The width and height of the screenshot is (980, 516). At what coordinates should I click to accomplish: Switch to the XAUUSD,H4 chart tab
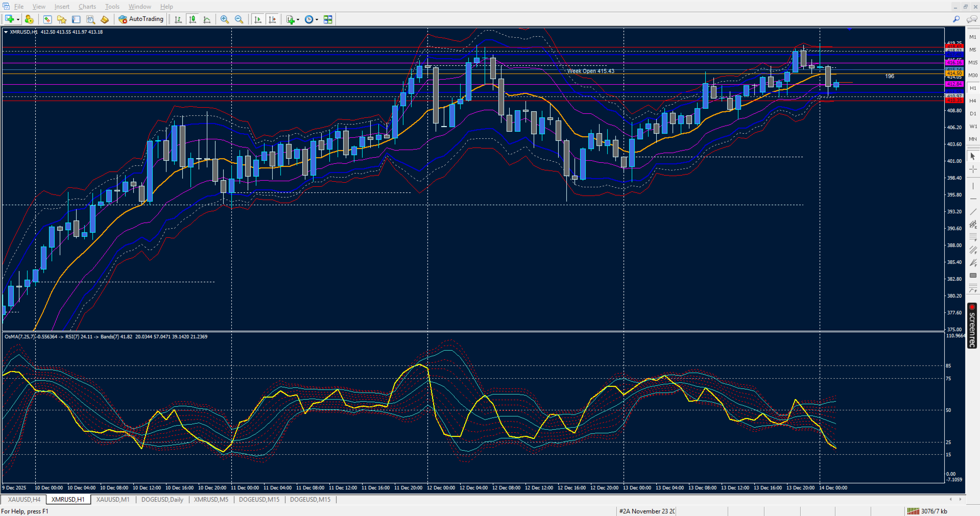click(x=24, y=500)
